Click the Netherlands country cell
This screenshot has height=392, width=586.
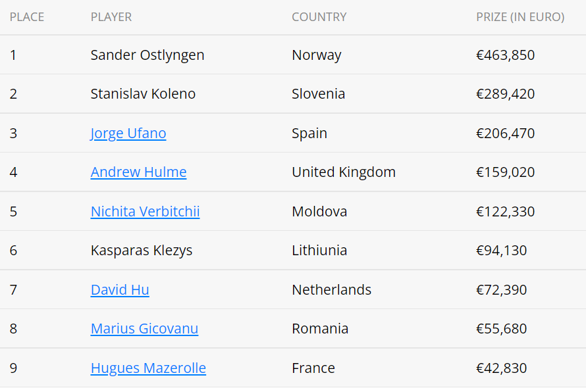pyautogui.click(x=331, y=290)
